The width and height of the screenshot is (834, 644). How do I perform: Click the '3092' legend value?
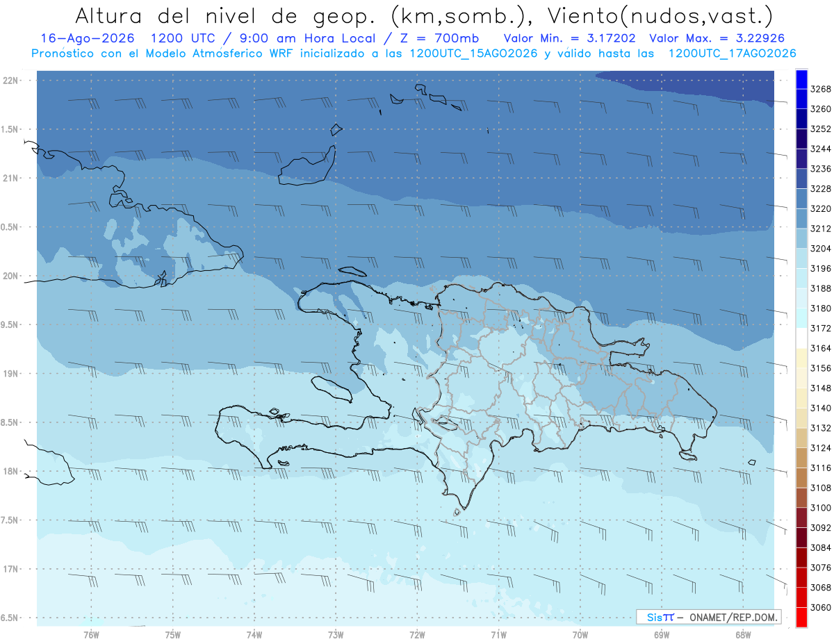(x=821, y=528)
